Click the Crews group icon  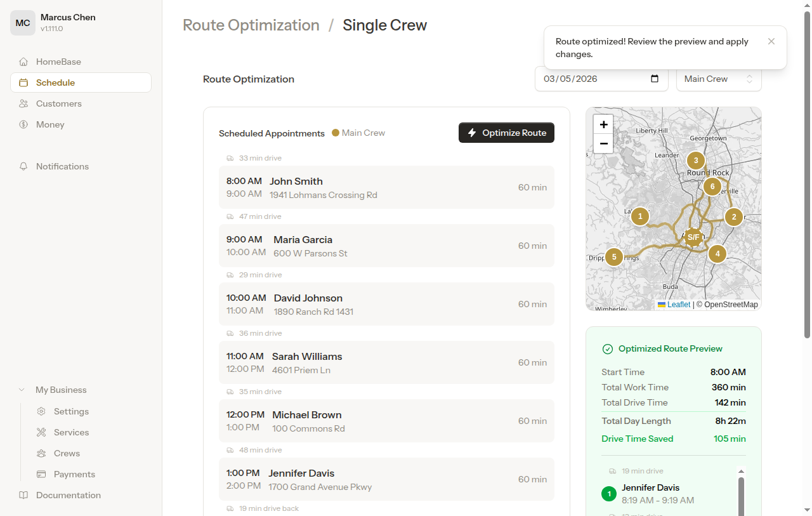(41, 453)
